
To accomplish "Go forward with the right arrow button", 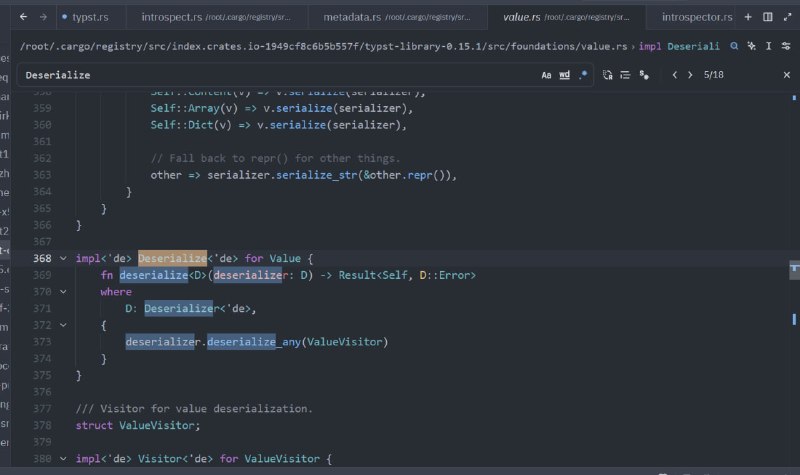I will (43, 17).
